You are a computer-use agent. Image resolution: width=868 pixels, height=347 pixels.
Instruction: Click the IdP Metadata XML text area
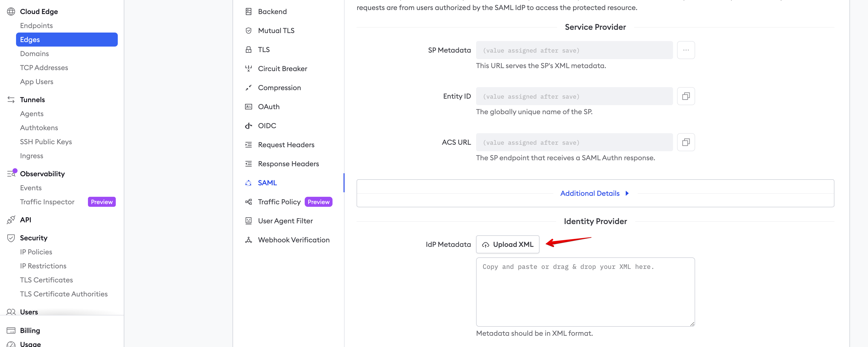click(585, 292)
